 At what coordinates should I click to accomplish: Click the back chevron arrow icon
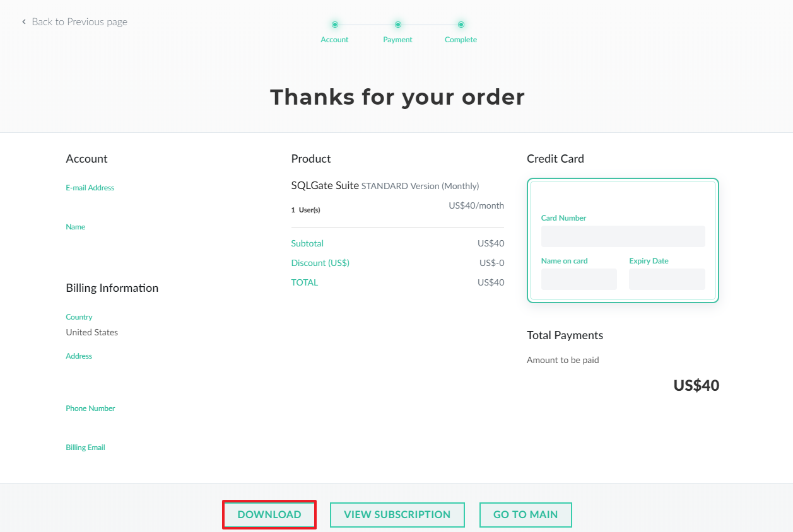24,22
